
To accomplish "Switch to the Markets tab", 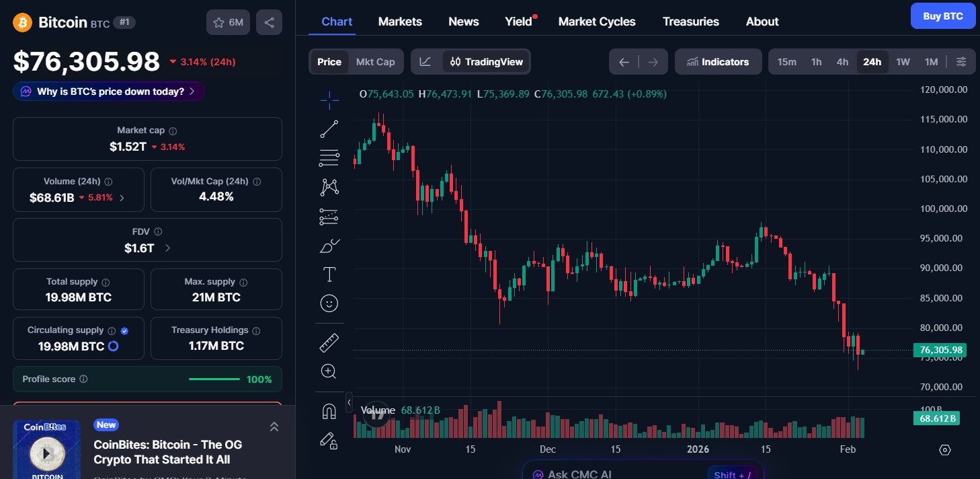I will click(400, 21).
